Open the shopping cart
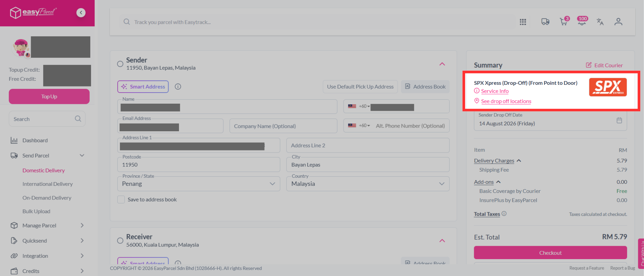Viewport: 644px width, 276px height. [x=564, y=22]
